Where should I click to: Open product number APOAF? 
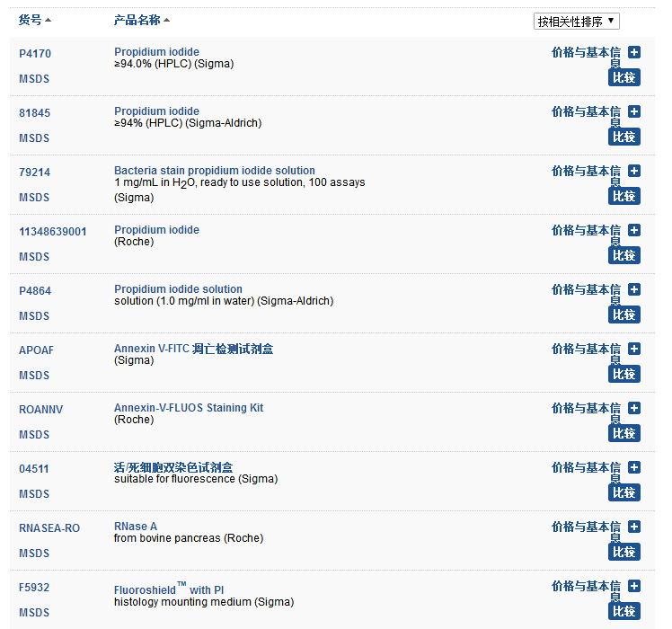pos(37,350)
